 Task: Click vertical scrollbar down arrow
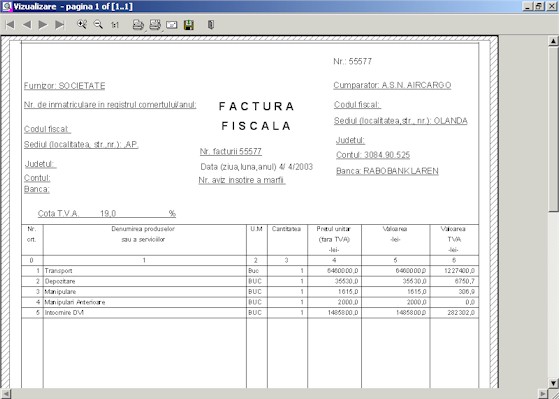coord(554,383)
